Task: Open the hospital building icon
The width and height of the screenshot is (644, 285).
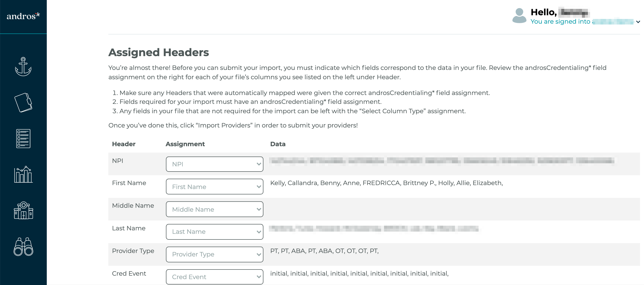Action: pos(23,210)
